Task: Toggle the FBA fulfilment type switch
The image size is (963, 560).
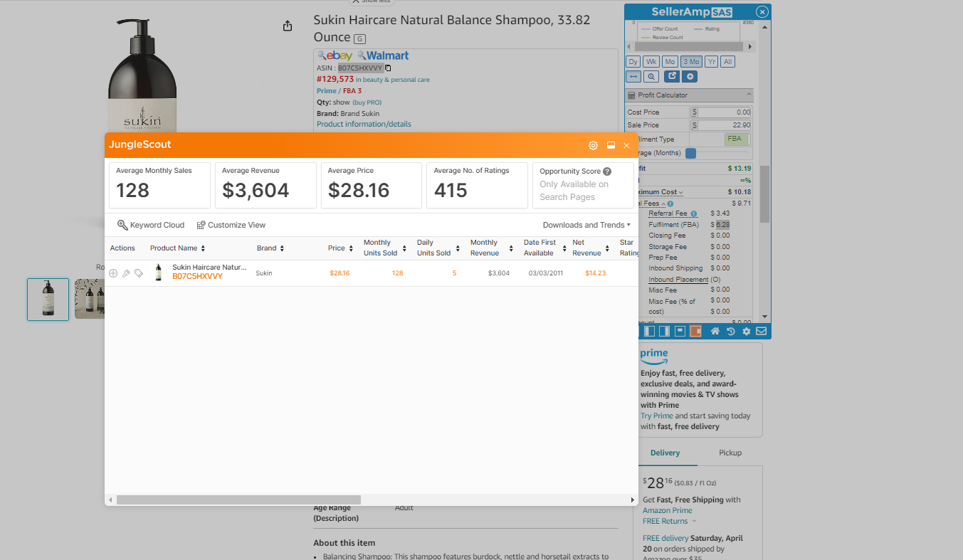Action: point(736,139)
